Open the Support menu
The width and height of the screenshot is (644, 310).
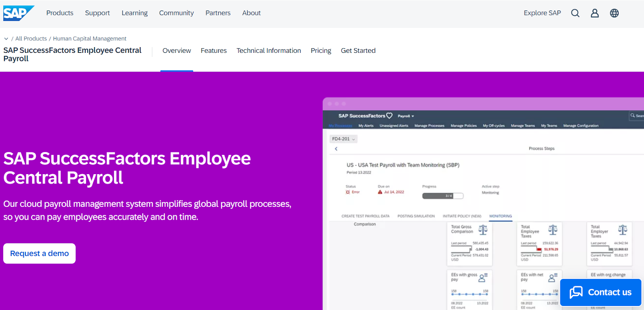pyautogui.click(x=97, y=13)
